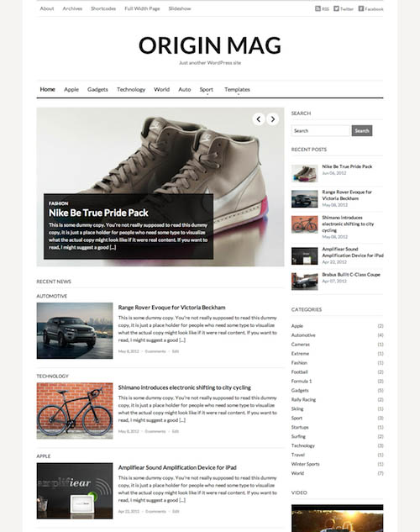Advance slideshow with right arrow

click(x=272, y=119)
